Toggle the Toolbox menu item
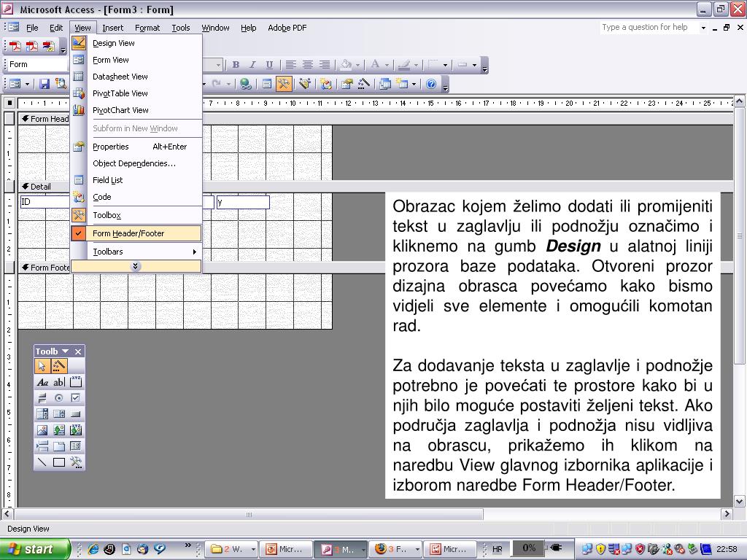This screenshot has height=560, width=747. 136,215
